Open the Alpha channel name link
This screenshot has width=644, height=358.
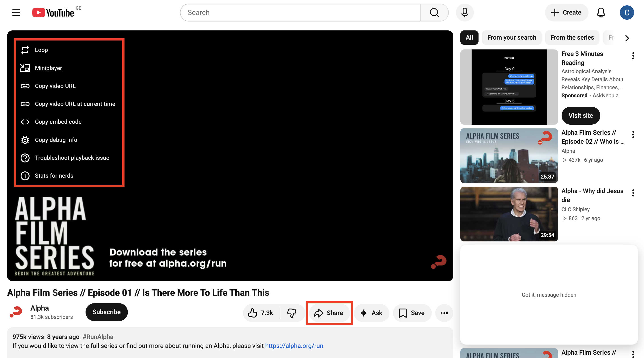coord(39,308)
